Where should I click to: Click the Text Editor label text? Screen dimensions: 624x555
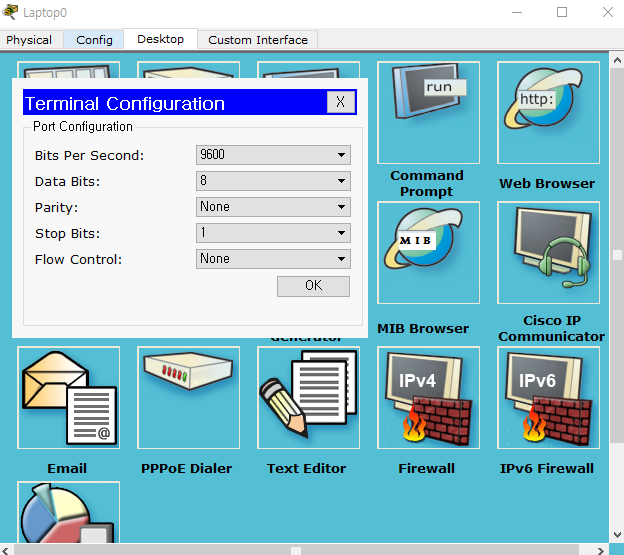click(x=306, y=468)
